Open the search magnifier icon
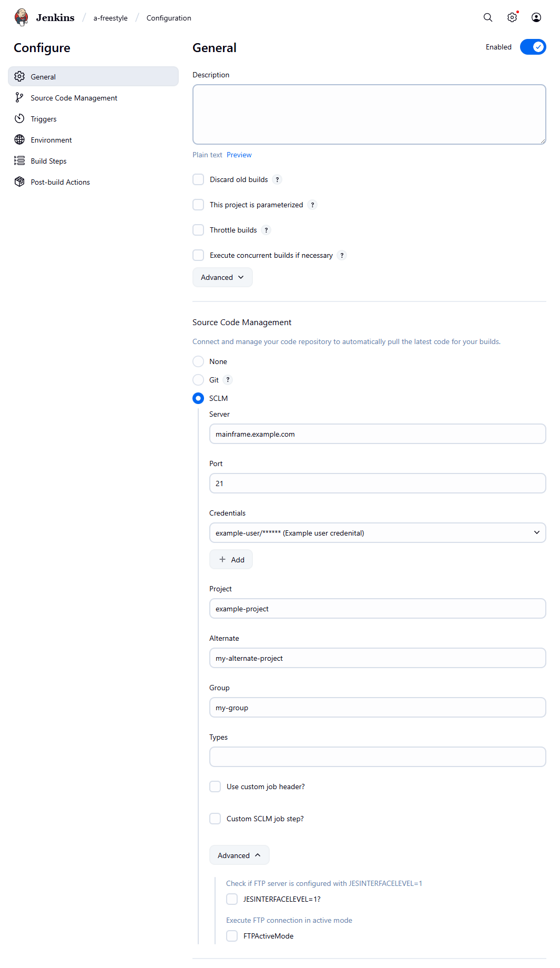This screenshot has height=968, width=560. coord(488,17)
